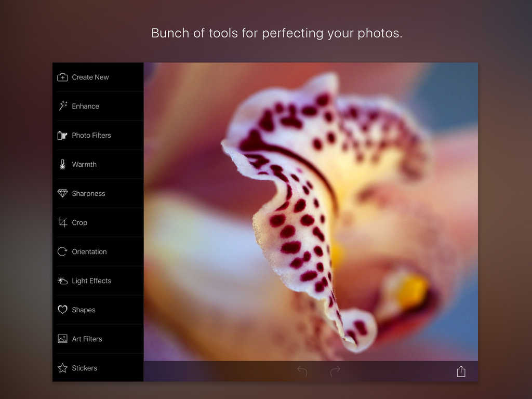Open the Light Effects sun-cloud icon

click(62, 281)
